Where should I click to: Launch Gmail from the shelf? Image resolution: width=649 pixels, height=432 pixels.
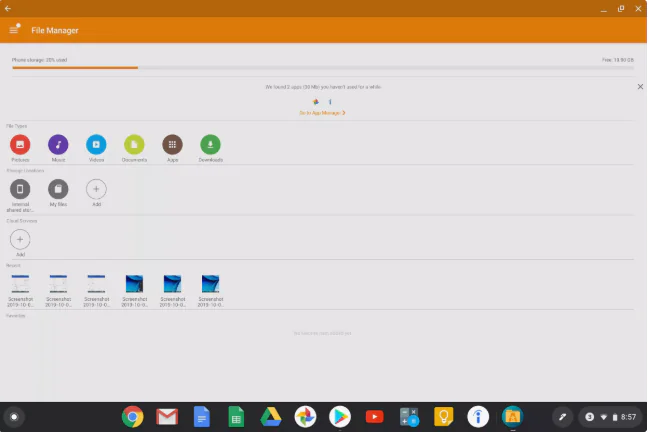pos(167,417)
